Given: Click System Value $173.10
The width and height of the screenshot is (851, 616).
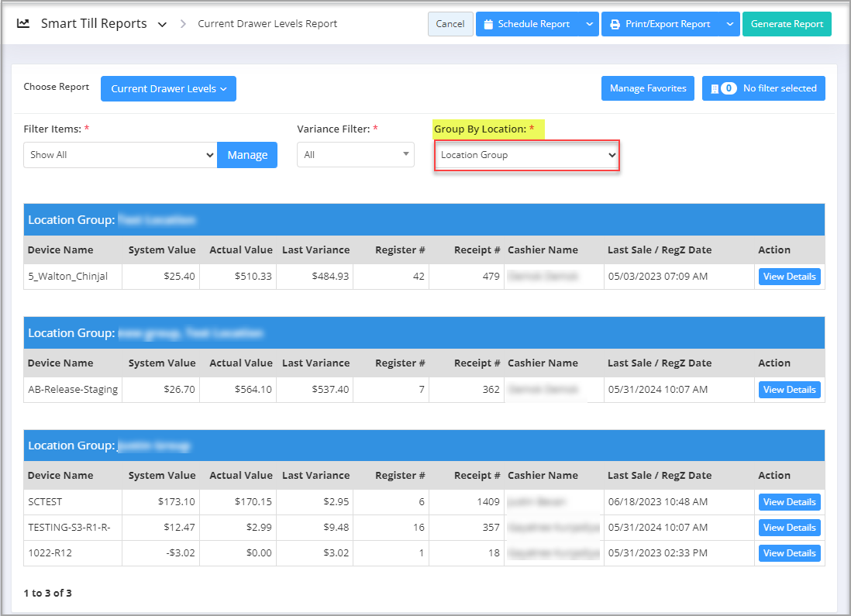Looking at the screenshot, I should [177, 502].
